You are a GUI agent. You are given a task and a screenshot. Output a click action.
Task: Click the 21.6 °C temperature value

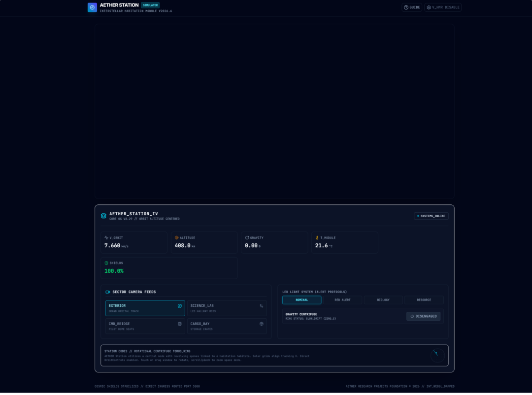tap(324, 246)
